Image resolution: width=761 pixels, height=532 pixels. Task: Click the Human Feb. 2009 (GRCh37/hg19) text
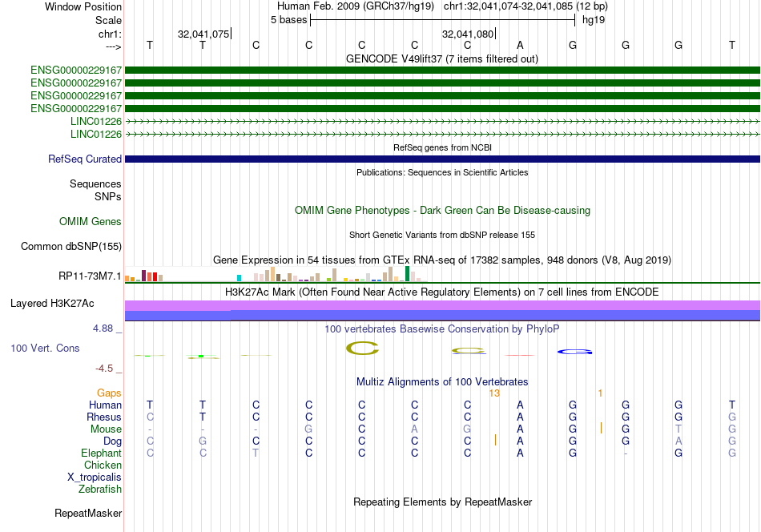pyautogui.click(x=356, y=6)
